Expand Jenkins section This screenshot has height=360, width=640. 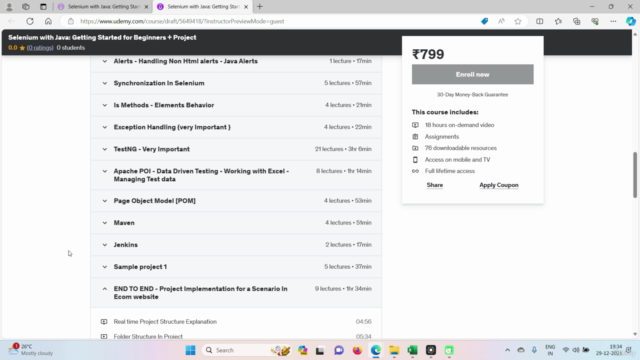pyautogui.click(x=236, y=245)
